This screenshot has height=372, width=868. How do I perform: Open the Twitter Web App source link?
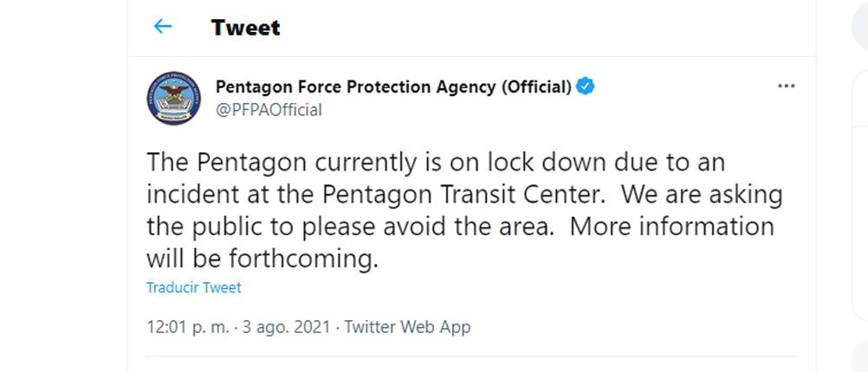407,327
